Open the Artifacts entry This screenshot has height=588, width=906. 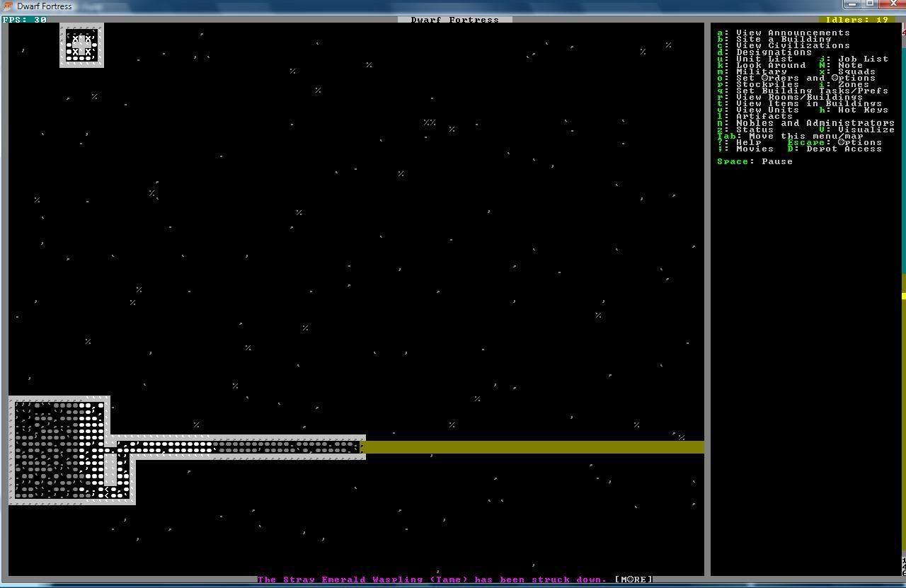[x=755, y=116]
